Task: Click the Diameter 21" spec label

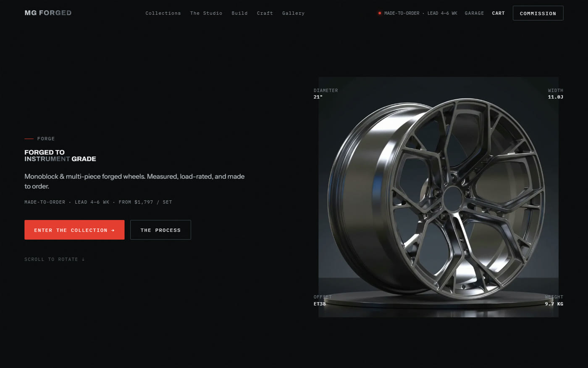Action: tap(325, 94)
